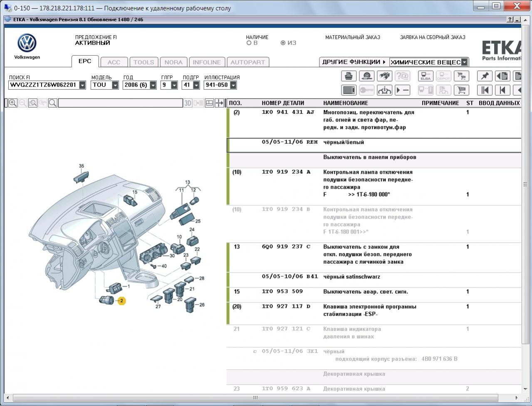Viewport: 532px width, 406px height.
Task: Click the row 'чёрный/белый'
Action: coord(374,145)
